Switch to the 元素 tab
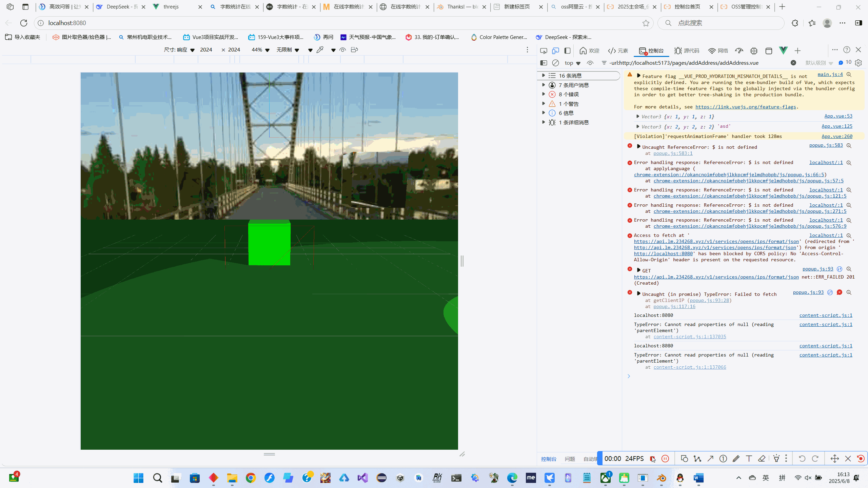The image size is (868, 488). point(618,51)
